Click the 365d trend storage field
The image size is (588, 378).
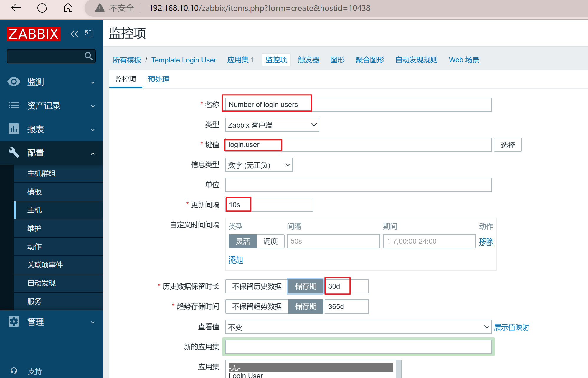(346, 306)
